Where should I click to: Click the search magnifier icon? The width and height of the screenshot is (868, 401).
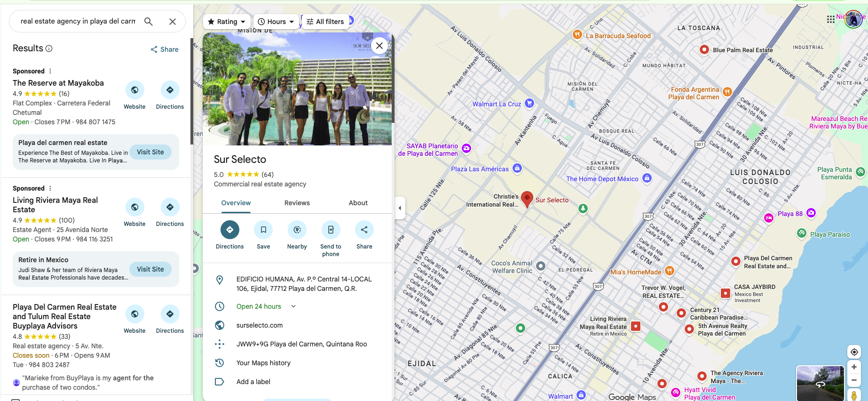[x=148, y=21]
